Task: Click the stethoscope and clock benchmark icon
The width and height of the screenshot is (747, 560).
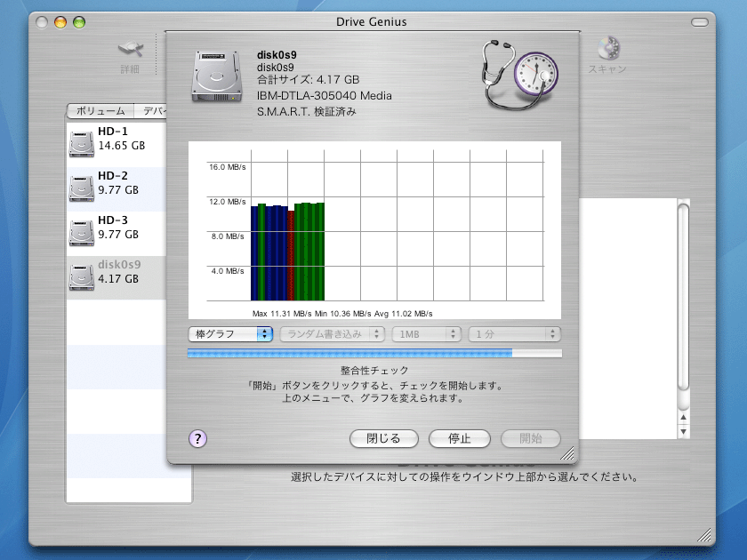Action: coord(519,75)
